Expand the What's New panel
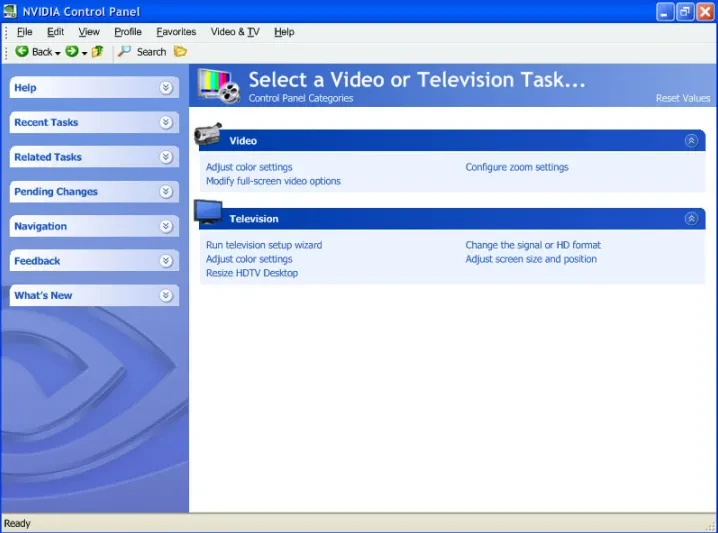The image size is (718, 533). pos(166,295)
